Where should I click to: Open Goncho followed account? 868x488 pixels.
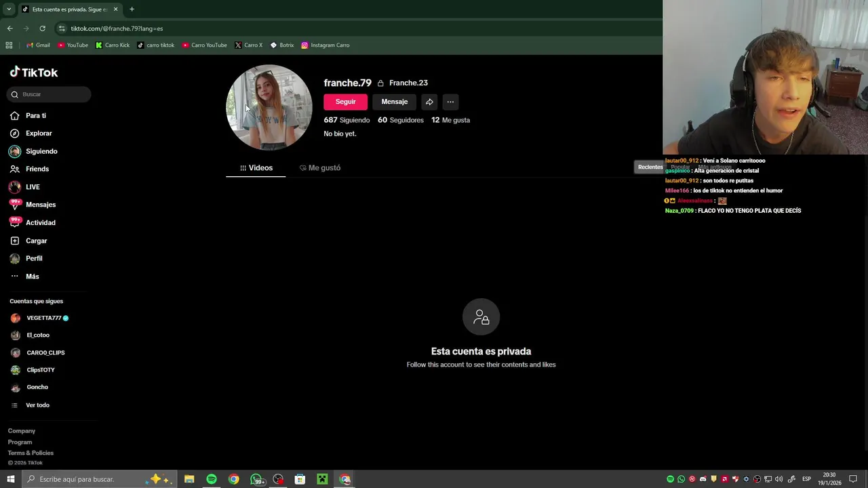pos(29,387)
